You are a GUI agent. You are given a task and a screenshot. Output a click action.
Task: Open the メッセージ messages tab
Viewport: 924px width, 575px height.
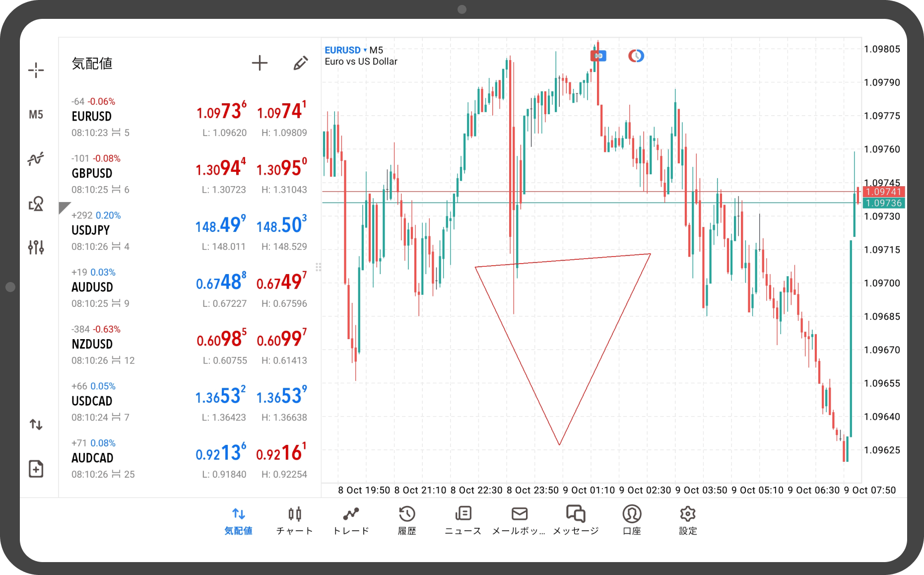[x=576, y=521]
